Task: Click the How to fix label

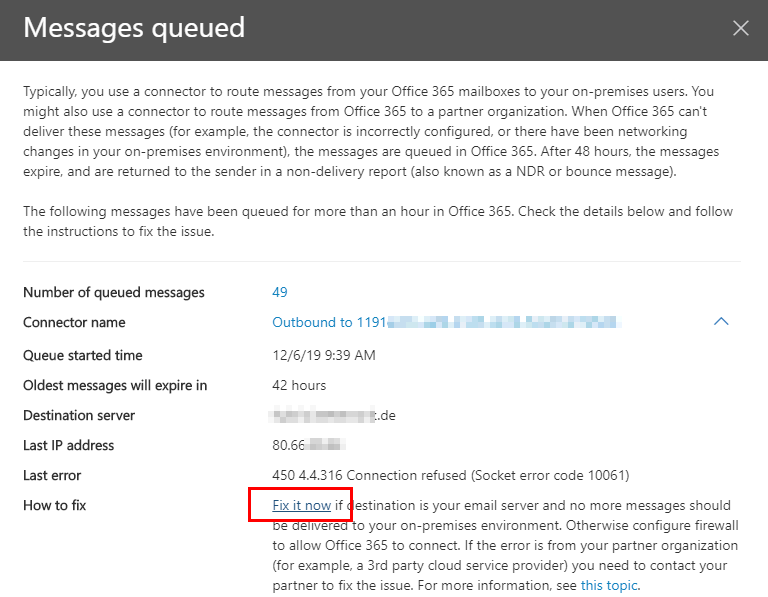Action: pos(54,505)
